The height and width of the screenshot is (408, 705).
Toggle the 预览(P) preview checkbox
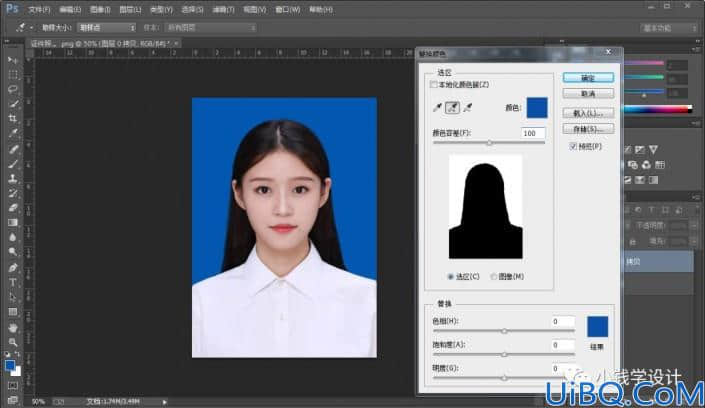click(573, 146)
